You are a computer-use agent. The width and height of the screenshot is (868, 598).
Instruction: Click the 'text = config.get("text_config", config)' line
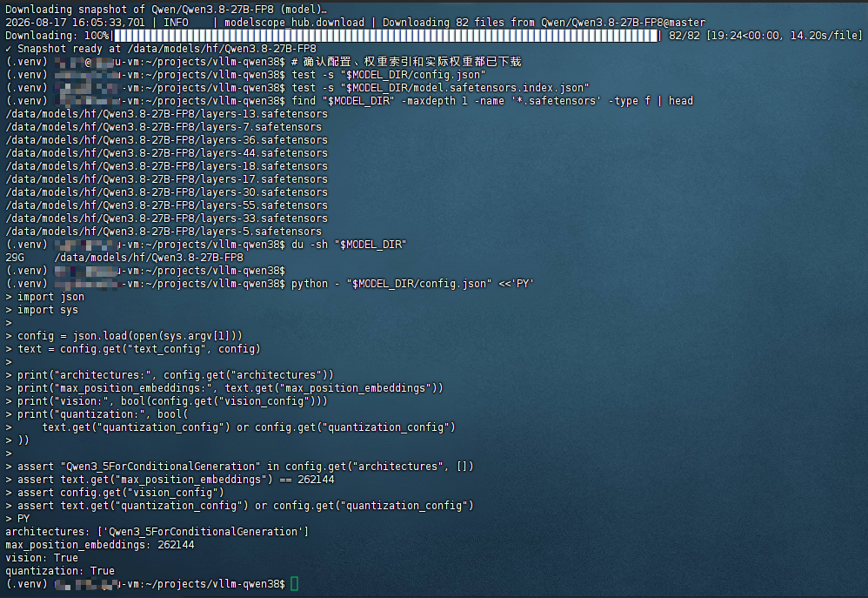139,348
